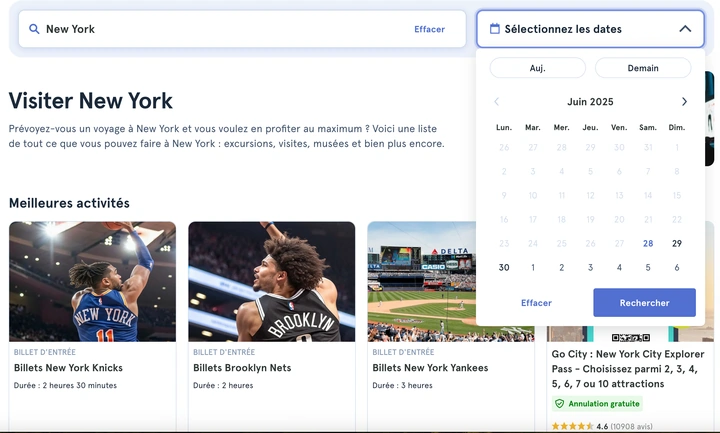720x433 pixels.
Task: Pick June 29 in the calendar
Action: pos(677,243)
